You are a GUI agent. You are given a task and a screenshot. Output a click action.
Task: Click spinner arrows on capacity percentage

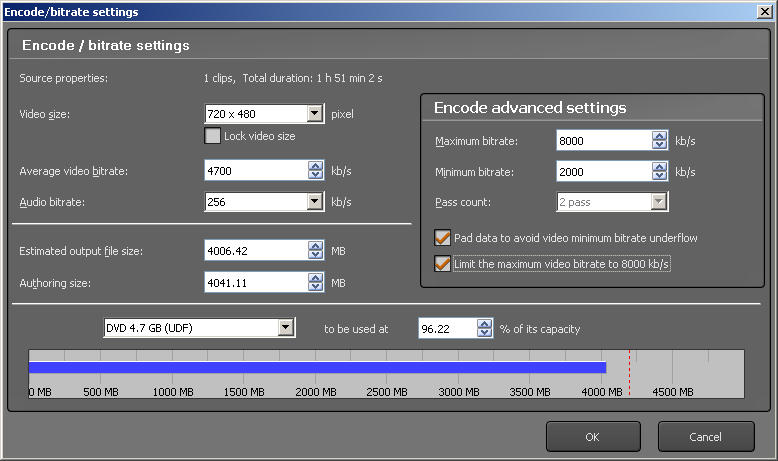point(485,328)
